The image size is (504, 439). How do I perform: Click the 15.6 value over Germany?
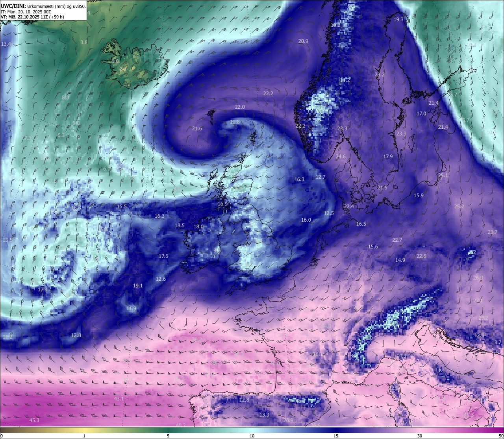[373, 246]
